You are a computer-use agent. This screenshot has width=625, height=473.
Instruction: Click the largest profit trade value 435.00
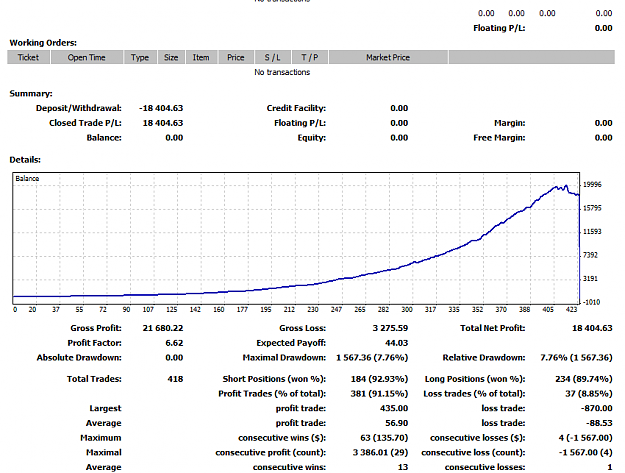(394, 408)
